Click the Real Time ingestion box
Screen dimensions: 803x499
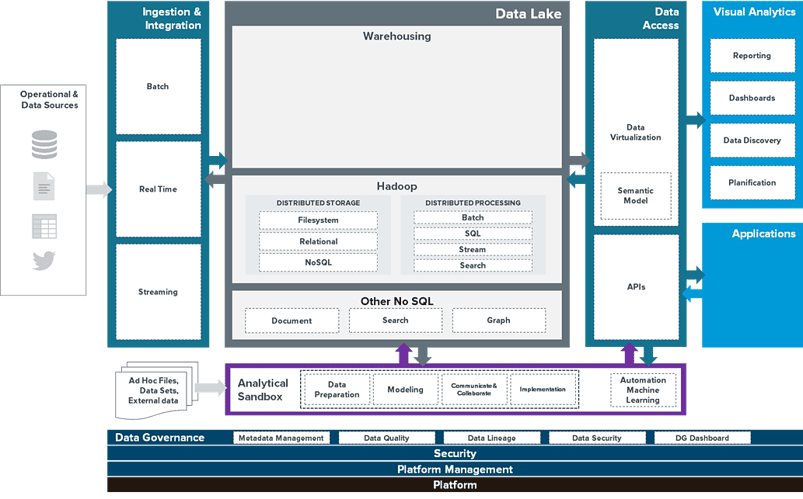point(158,189)
